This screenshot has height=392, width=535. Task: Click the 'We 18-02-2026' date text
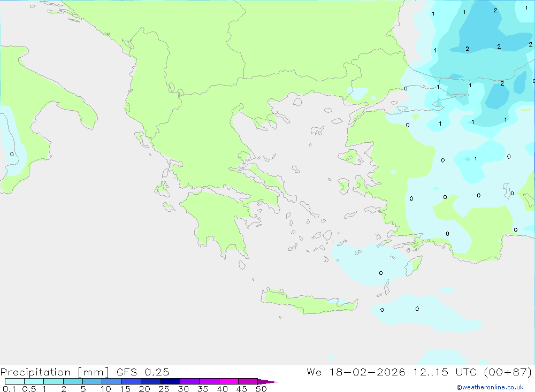tap(356, 372)
